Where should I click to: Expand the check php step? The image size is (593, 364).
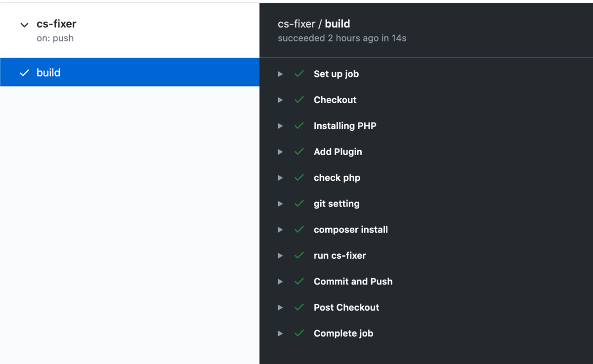tap(280, 177)
